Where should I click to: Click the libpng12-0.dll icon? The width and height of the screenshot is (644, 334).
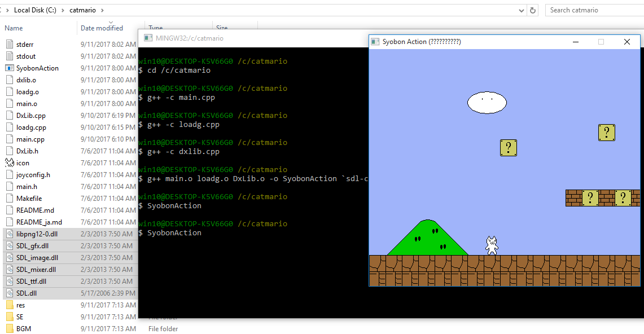click(10, 234)
